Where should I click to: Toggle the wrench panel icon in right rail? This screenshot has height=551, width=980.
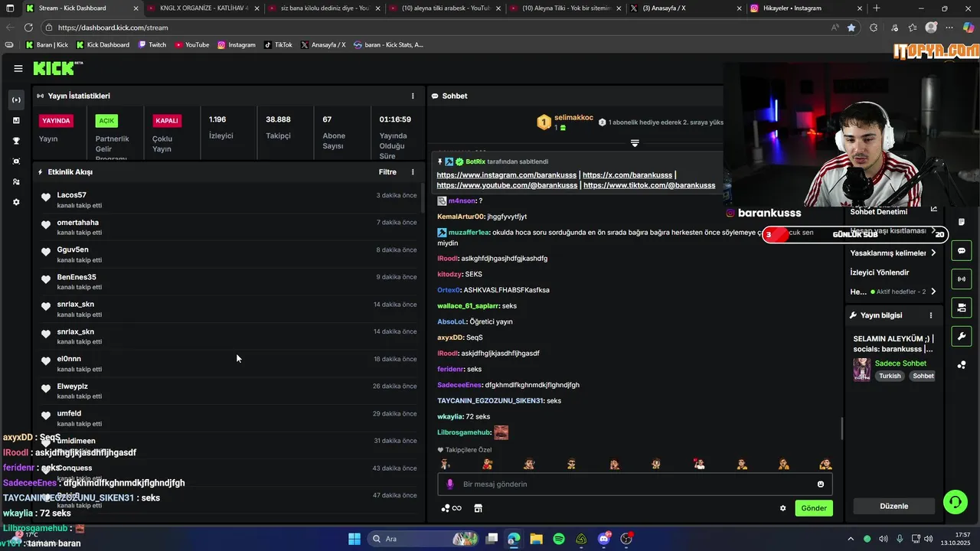(961, 336)
